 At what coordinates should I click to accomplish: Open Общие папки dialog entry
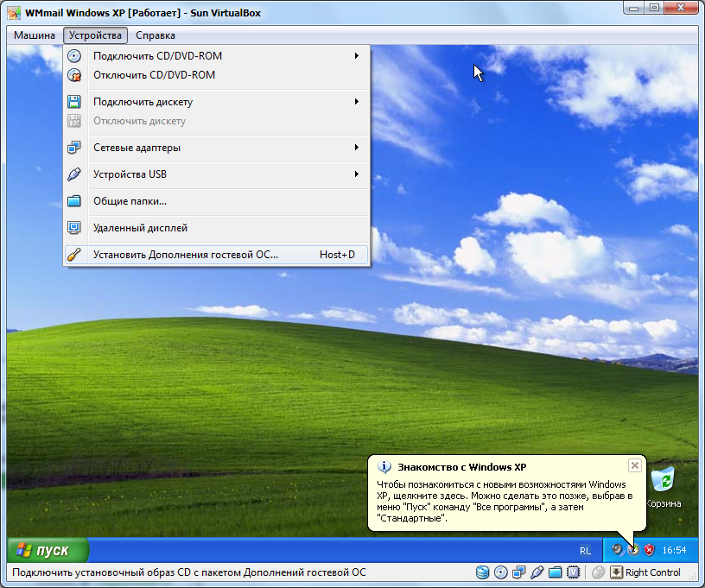(x=216, y=201)
